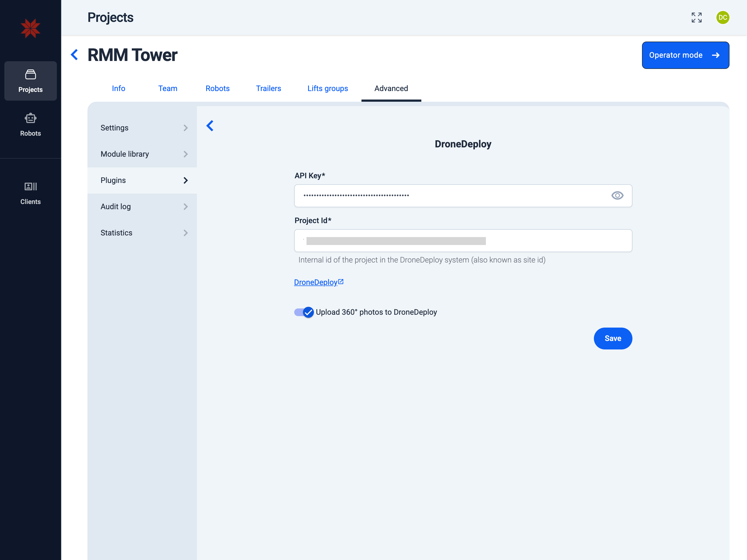This screenshot has width=747, height=560.
Task: Open the Audit log section
Action: point(142,207)
